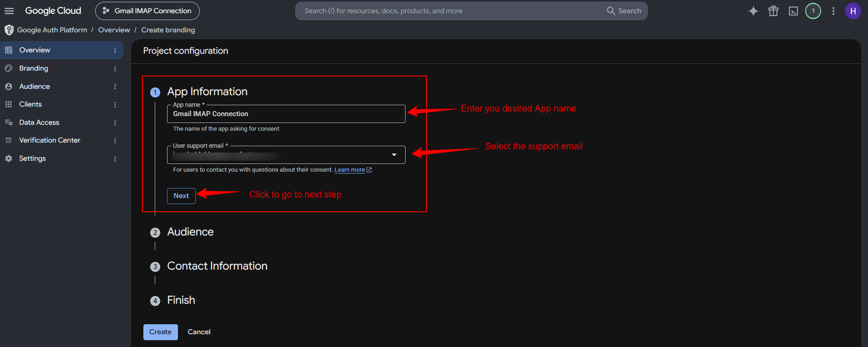The height and width of the screenshot is (347, 868).
Task: Click the Cancel button
Action: [199, 332]
